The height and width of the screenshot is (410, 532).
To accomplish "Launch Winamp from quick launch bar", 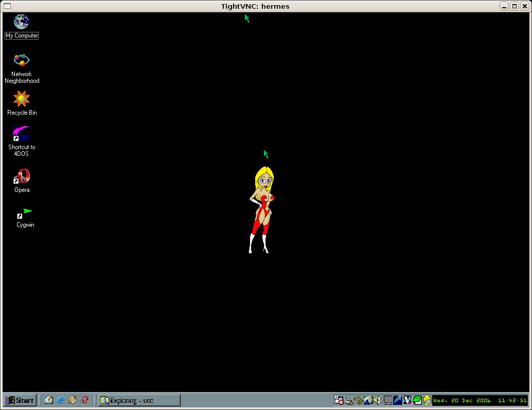I will [73, 400].
